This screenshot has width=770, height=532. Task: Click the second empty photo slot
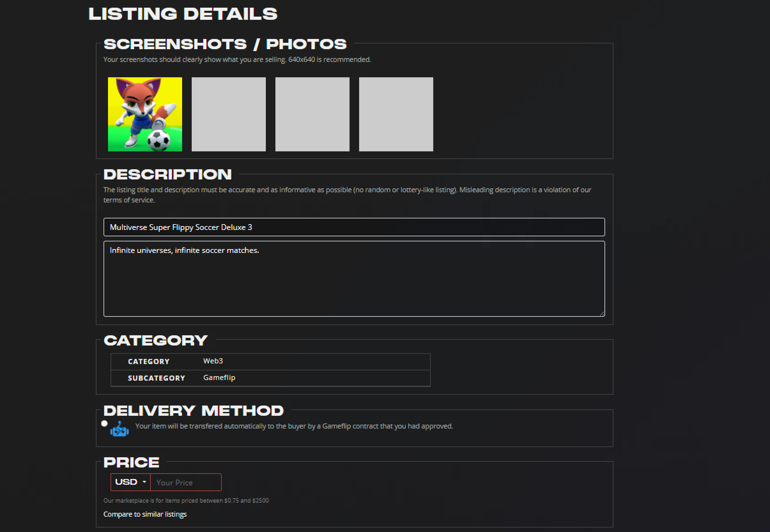coord(228,114)
